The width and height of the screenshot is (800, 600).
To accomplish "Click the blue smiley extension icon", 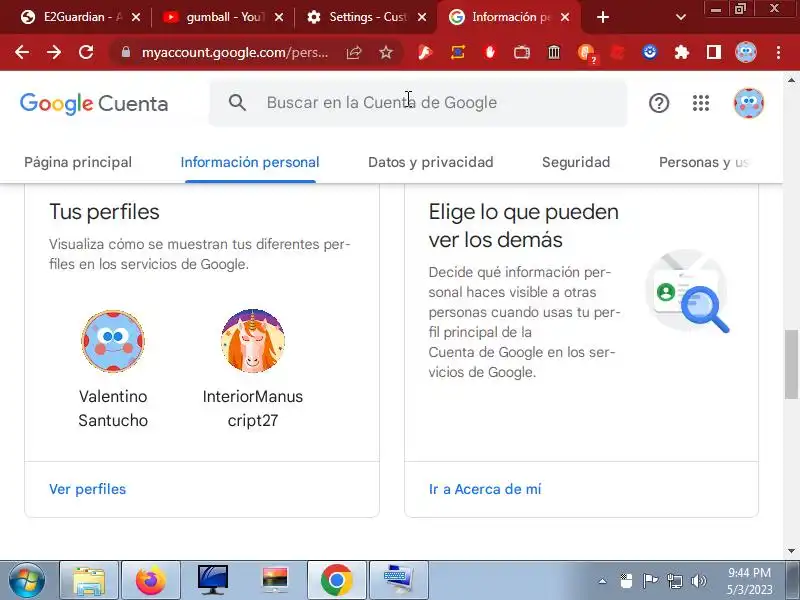I will click(x=649, y=52).
